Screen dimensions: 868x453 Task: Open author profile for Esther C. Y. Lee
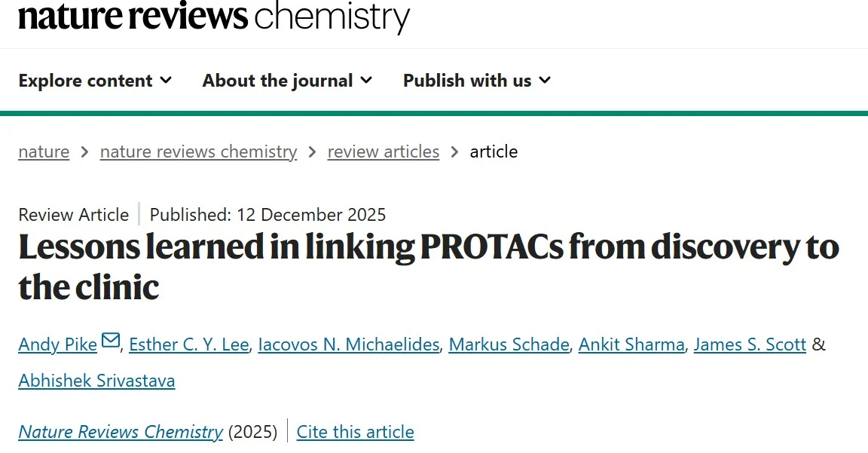pos(189,344)
